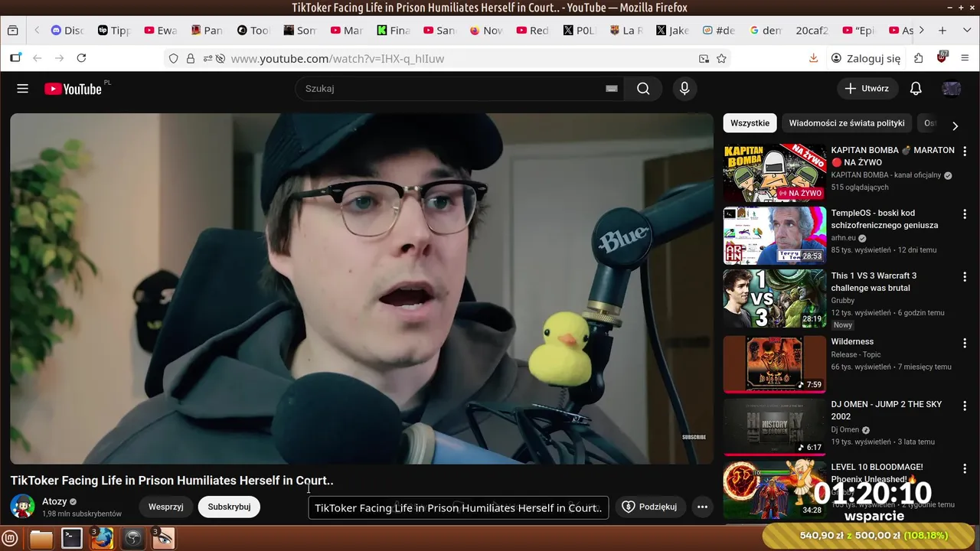This screenshot has height=551, width=980.
Task: Toggle picture-in-picture icon in address bar
Action: [x=704, y=58]
